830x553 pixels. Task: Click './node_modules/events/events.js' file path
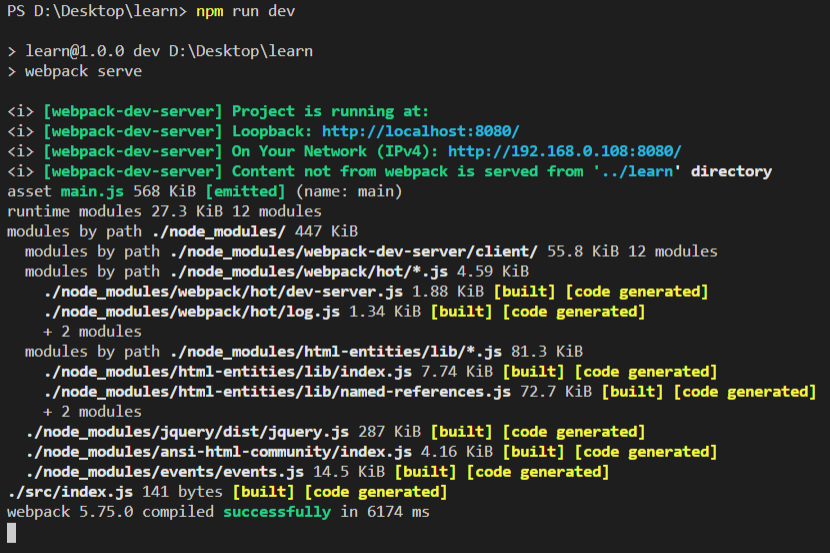click(165, 472)
